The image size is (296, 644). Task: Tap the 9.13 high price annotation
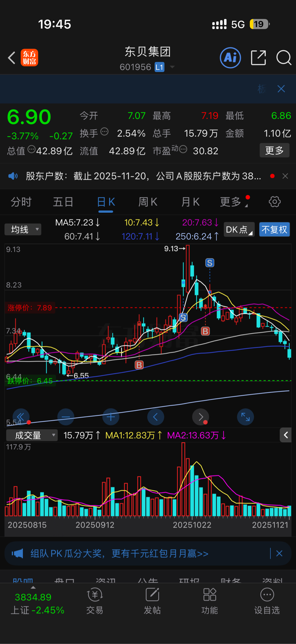pyautogui.click(x=174, y=249)
